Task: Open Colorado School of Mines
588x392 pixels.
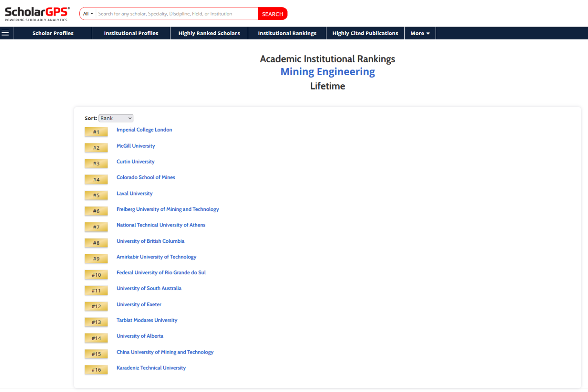Action: (x=146, y=177)
